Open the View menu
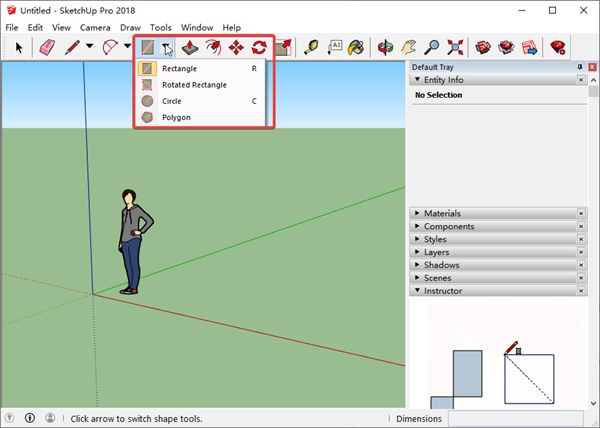This screenshot has height=428, width=600. pyautogui.click(x=61, y=28)
